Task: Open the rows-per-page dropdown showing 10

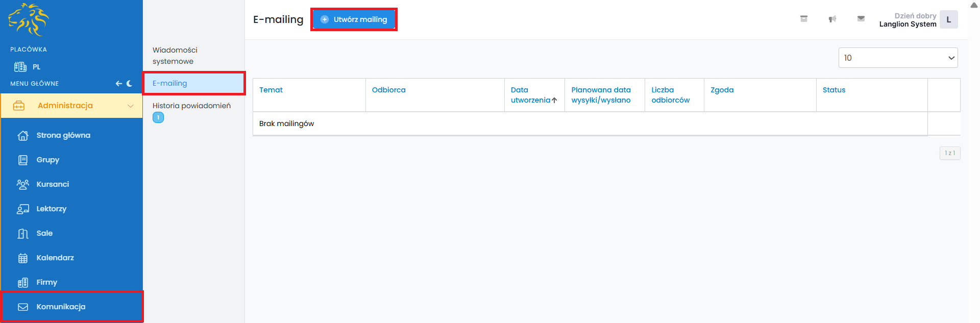Action: pyautogui.click(x=898, y=58)
